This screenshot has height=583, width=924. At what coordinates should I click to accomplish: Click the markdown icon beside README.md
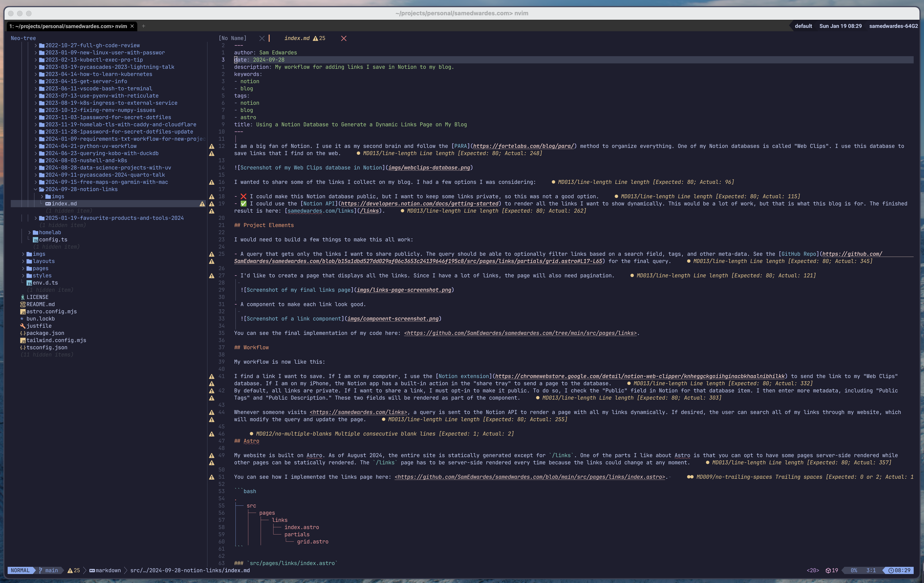point(23,304)
